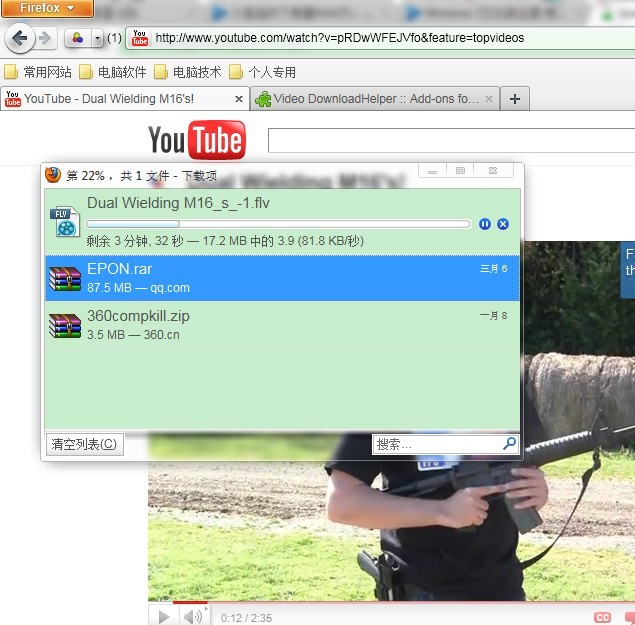Image resolution: width=635 pixels, height=625 pixels.
Task: Click the forward navigation arrow
Action: [x=44, y=38]
